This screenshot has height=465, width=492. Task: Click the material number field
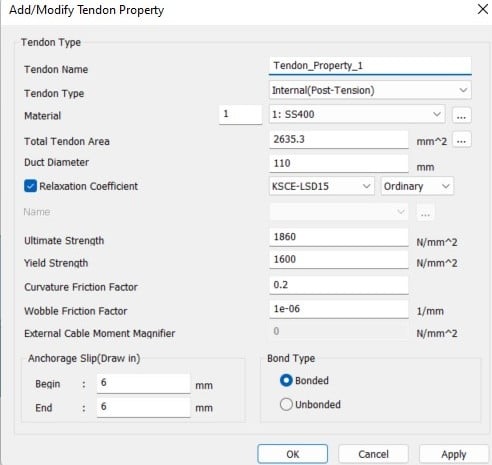click(240, 114)
